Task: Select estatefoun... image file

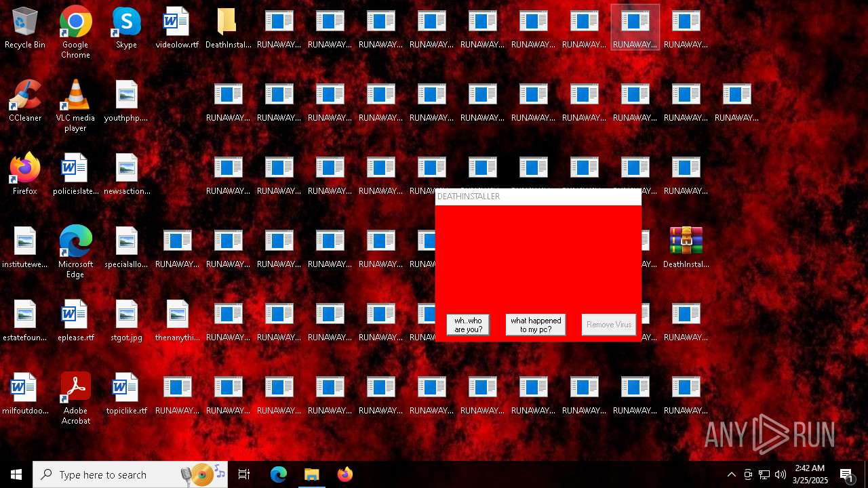Action: (x=25, y=321)
